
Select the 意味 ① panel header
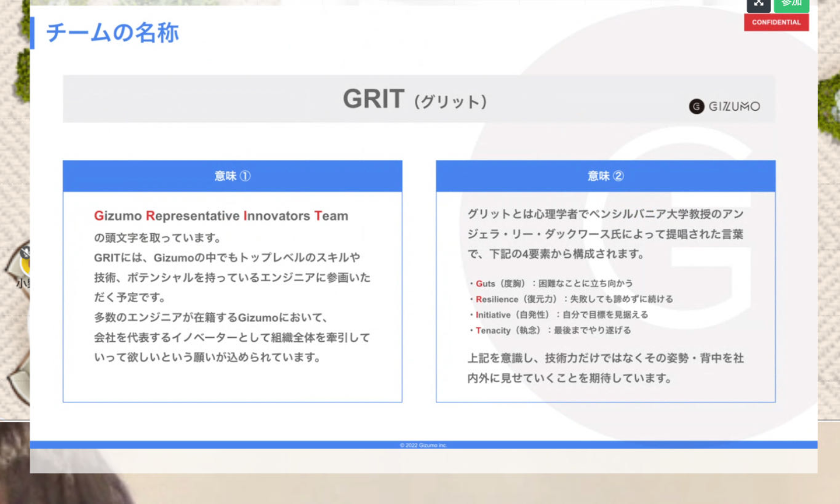click(x=233, y=176)
